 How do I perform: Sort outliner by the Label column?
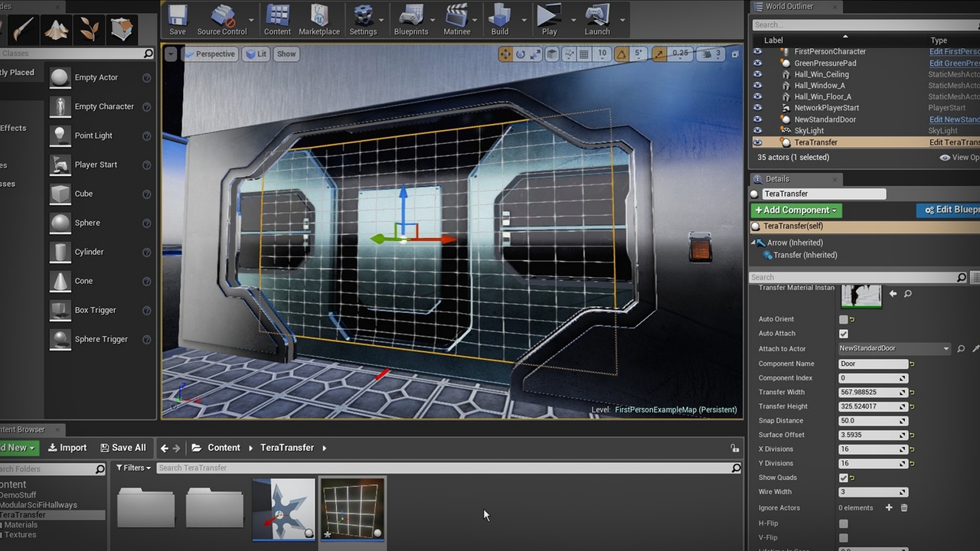773,41
